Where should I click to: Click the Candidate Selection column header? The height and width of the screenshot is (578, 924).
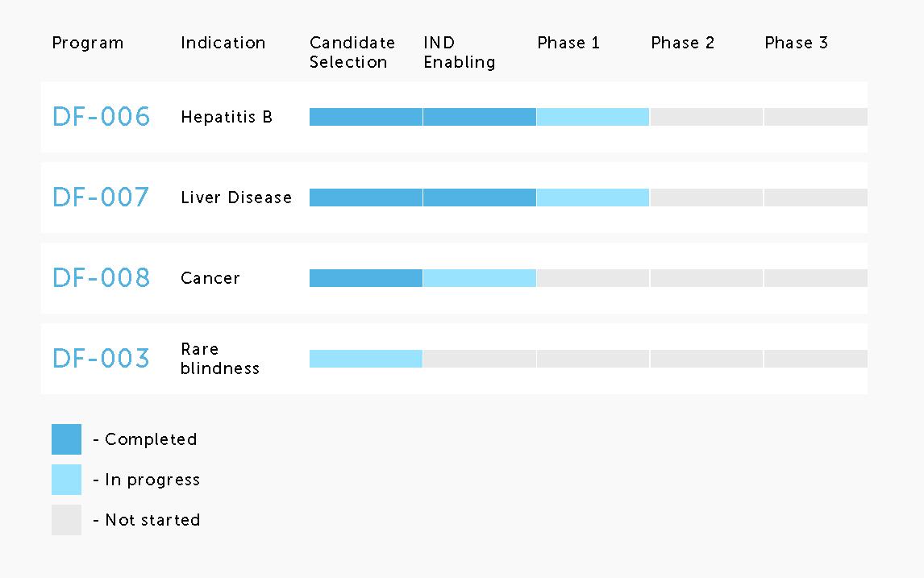tap(352, 52)
